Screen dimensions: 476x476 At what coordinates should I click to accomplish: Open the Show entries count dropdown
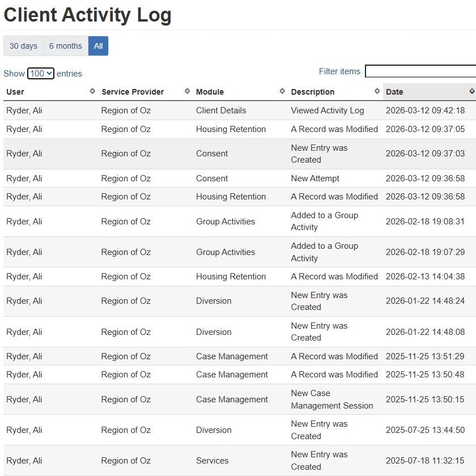point(41,74)
